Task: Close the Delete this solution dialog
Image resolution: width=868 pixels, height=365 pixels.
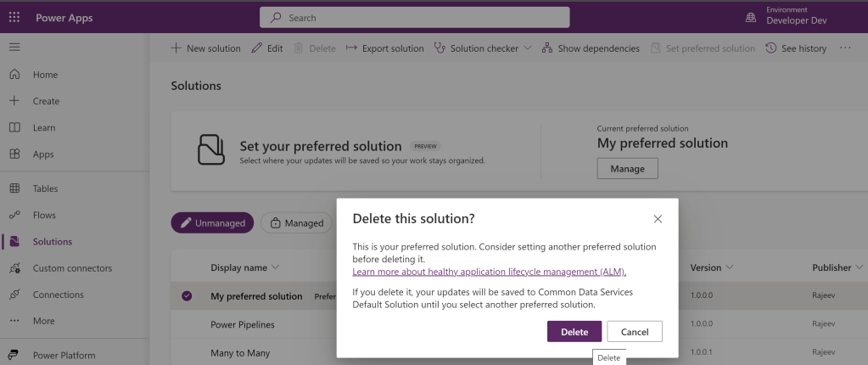Action: click(658, 219)
